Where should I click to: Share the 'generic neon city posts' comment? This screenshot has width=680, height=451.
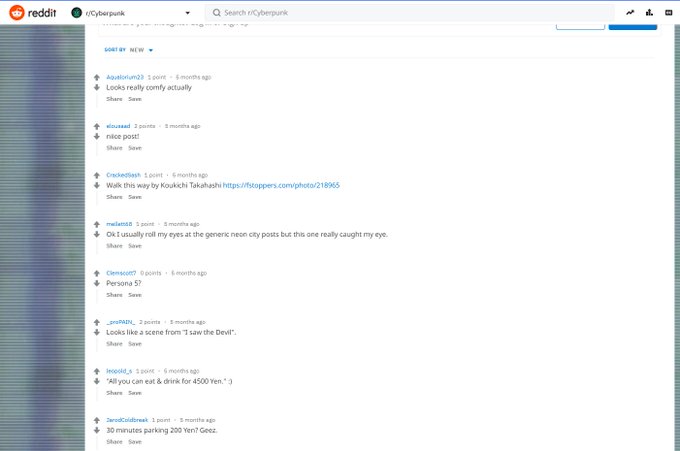114,246
